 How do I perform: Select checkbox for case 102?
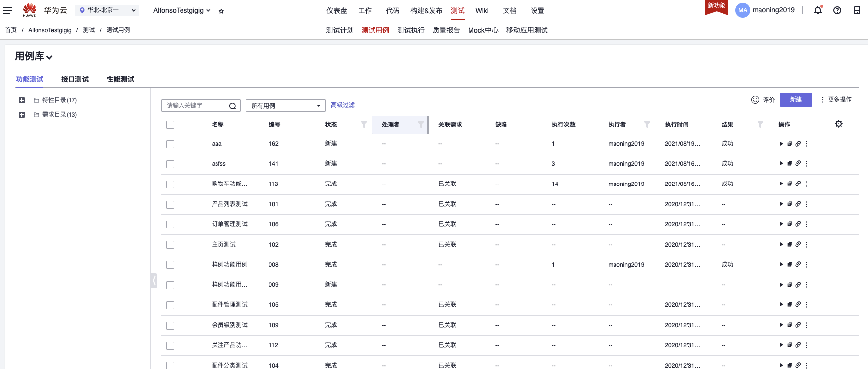(x=170, y=245)
